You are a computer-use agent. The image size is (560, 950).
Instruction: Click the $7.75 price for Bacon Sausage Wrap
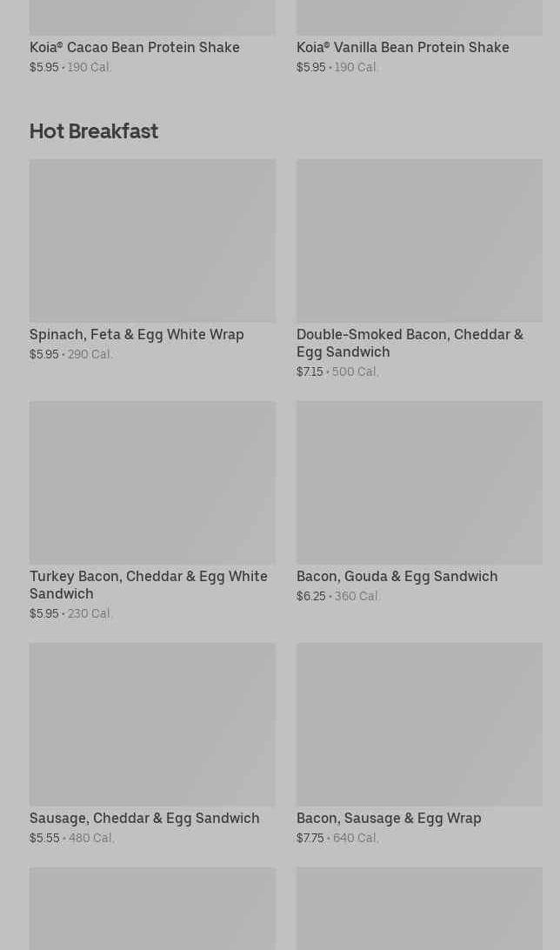(310, 838)
